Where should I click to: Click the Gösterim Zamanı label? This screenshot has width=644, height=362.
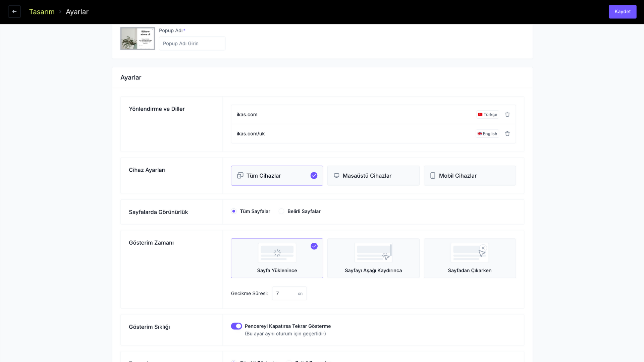point(151,243)
